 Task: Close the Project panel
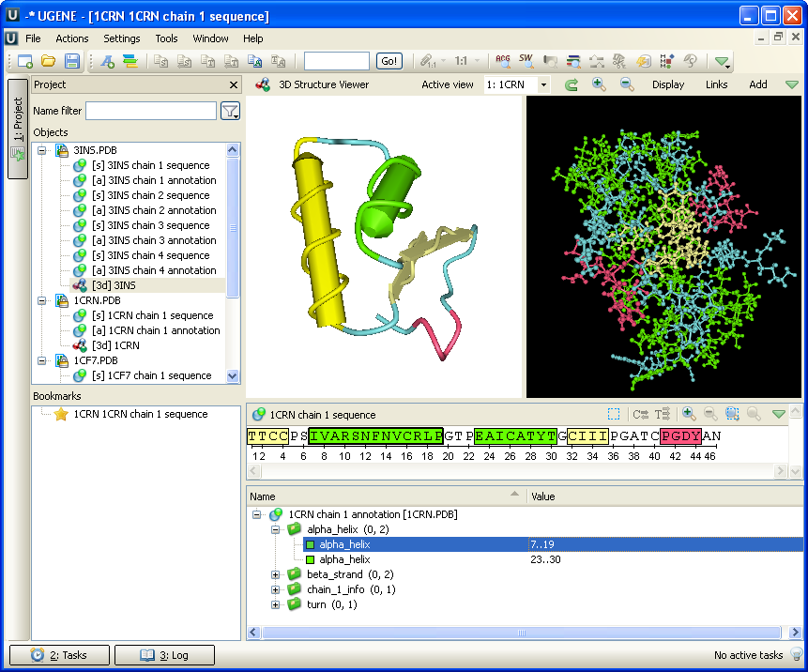[234, 85]
